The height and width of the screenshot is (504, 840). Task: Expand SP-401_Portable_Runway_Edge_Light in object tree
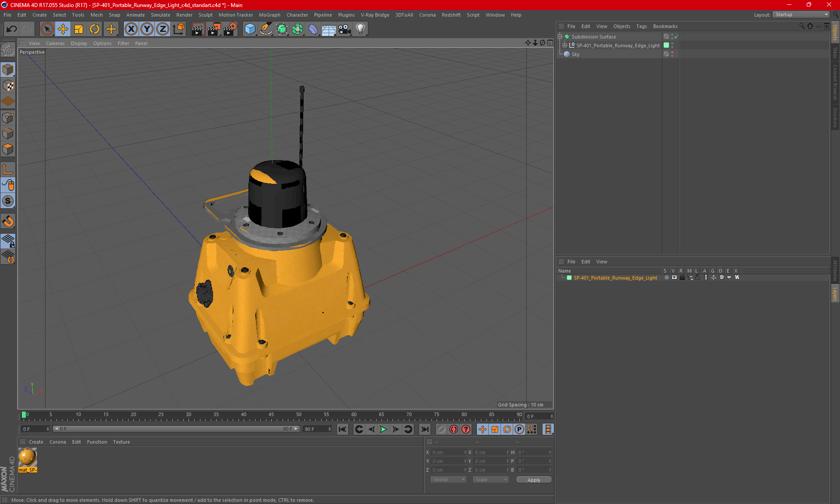564,45
